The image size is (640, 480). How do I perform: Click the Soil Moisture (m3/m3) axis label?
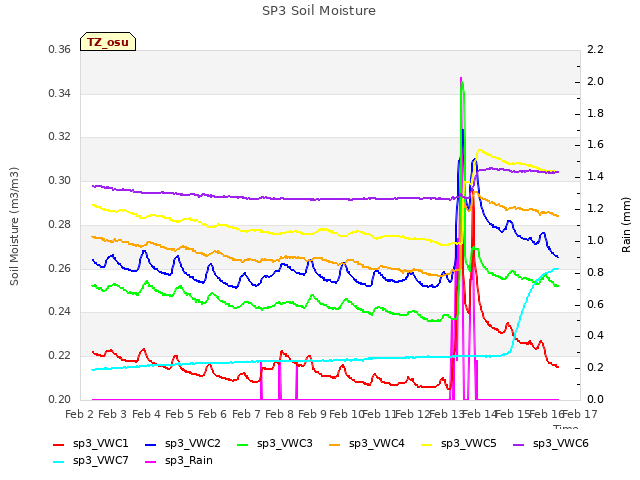pyautogui.click(x=14, y=226)
